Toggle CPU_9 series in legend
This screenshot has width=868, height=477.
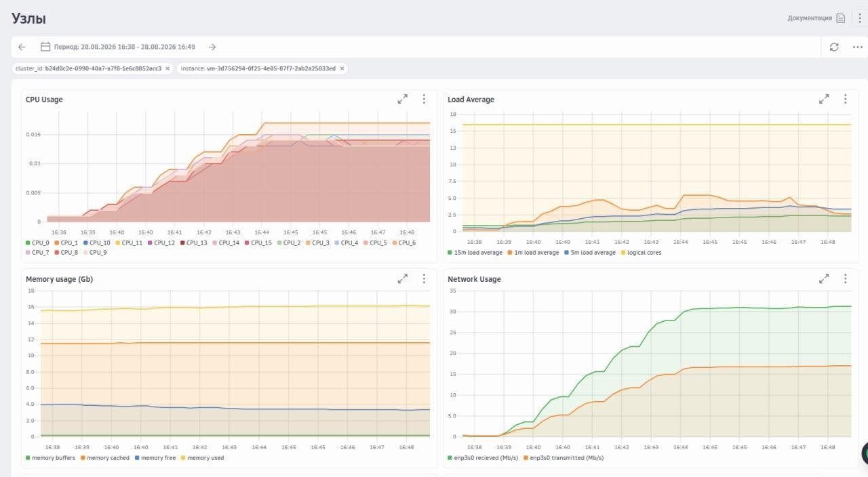[x=95, y=252]
